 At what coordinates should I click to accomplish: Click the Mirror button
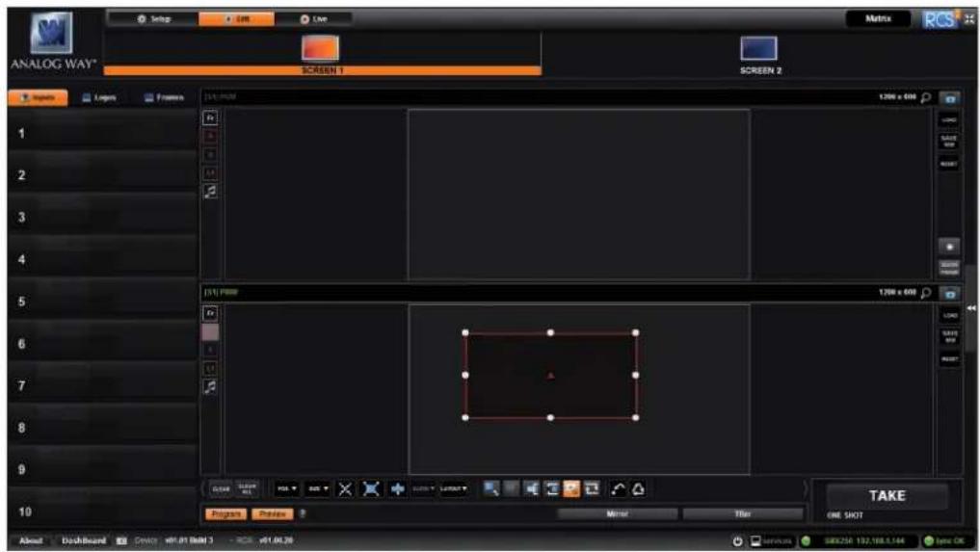tap(617, 513)
